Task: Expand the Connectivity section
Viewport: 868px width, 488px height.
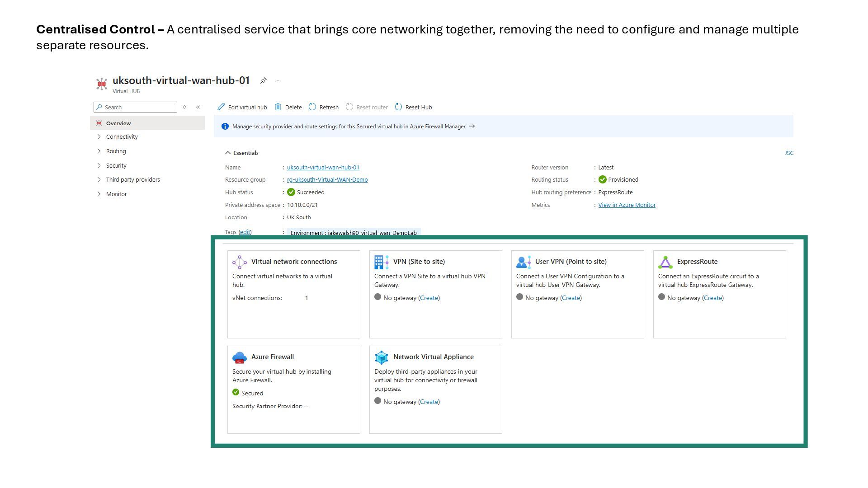Action: (x=99, y=136)
